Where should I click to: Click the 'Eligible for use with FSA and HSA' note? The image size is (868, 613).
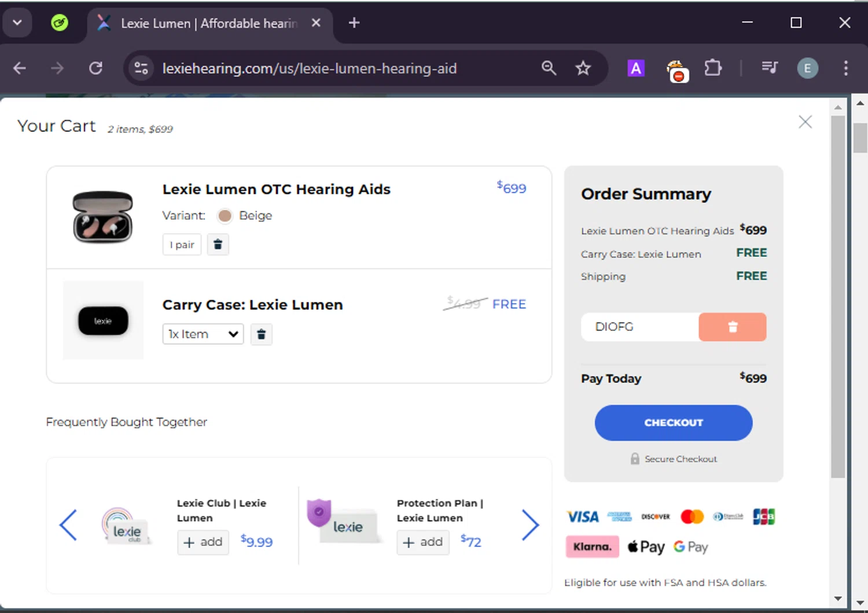point(665,582)
